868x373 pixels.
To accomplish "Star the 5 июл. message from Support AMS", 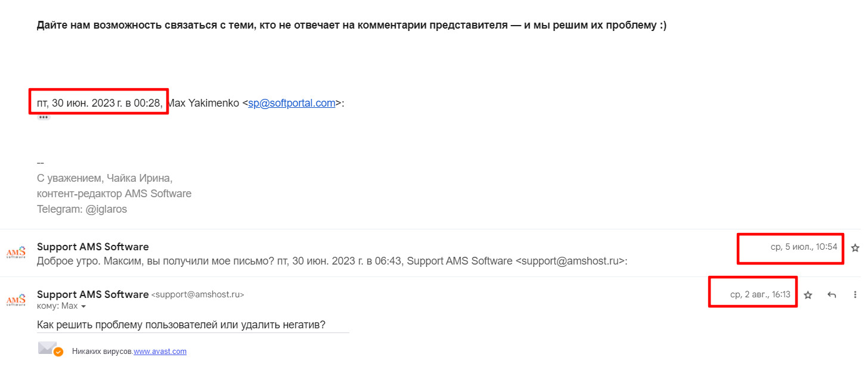I will (x=855, y=247).
